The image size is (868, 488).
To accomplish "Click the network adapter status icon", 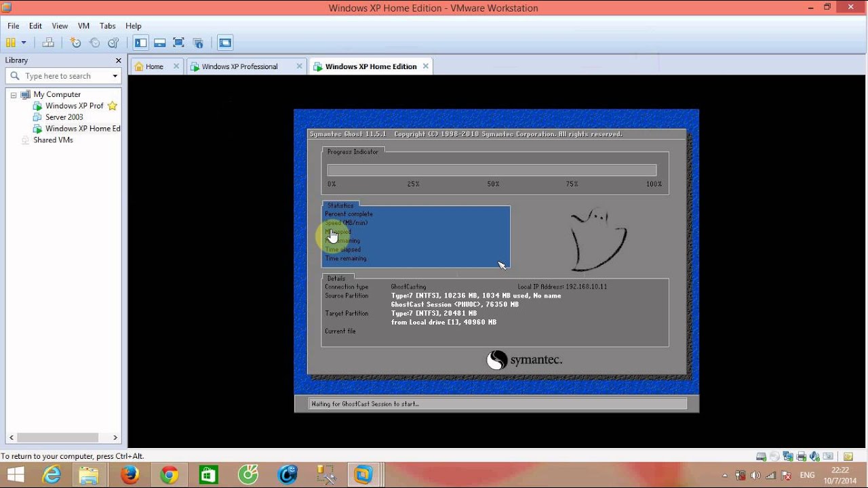I will tap(788, 457).
